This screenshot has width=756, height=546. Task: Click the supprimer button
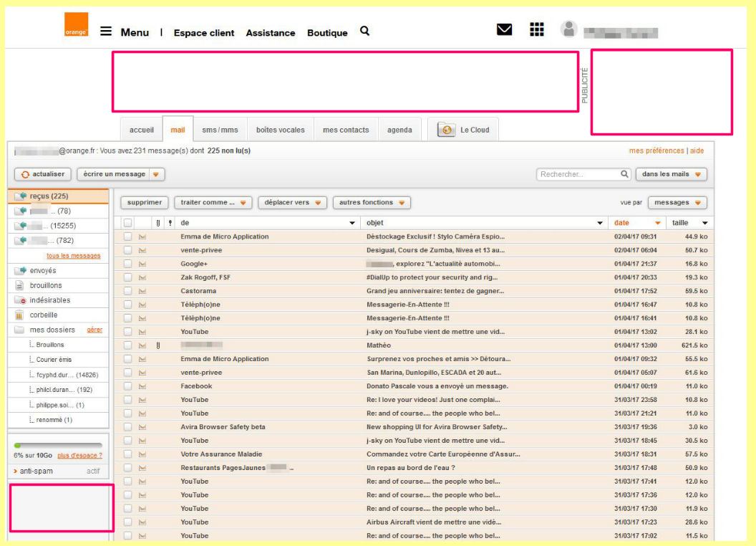pyautogui.click(x=144, y=202)
